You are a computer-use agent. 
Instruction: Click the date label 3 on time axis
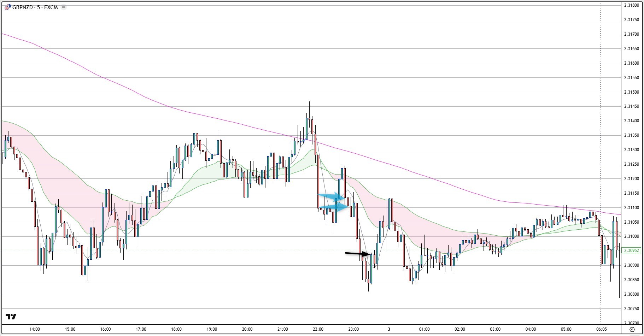pos(389,329)
